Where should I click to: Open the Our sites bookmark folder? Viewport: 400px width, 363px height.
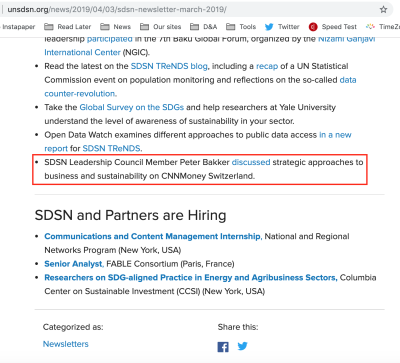(x=160, y=27)
